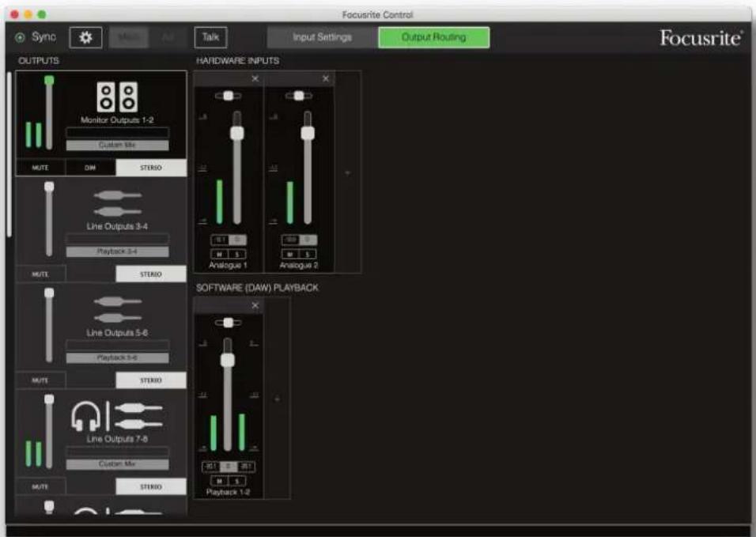This screenshot has width=756, height=537.
Task: Open the settings gear menu
Action: [86, 38]
